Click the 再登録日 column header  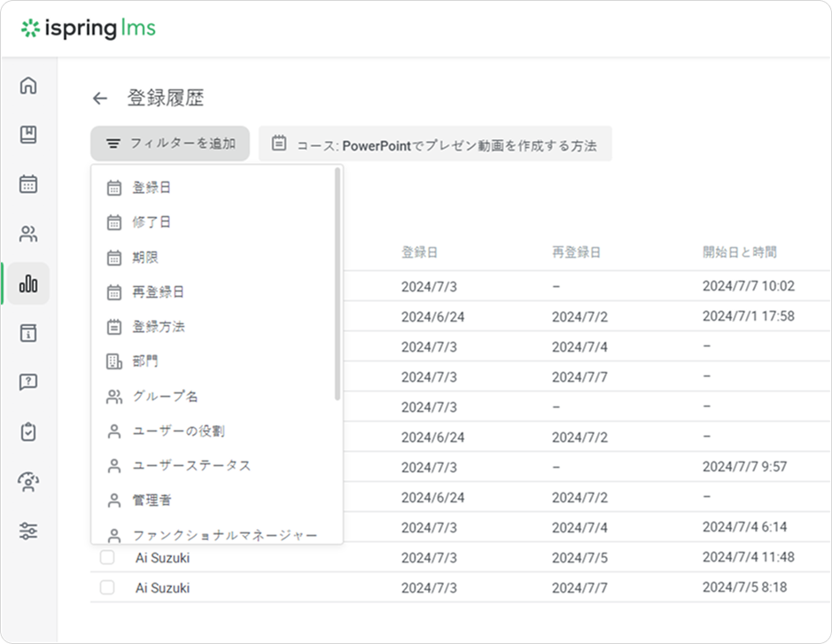576,252
